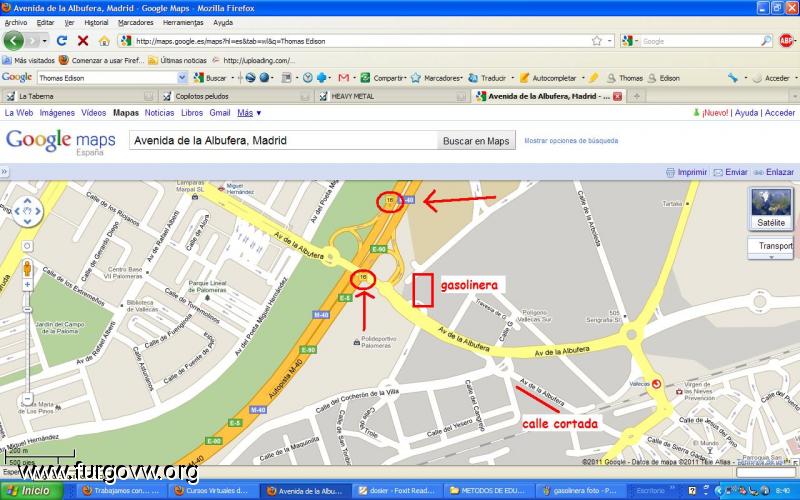Switch to gasolinera foto taskbar window

point(580,491)
